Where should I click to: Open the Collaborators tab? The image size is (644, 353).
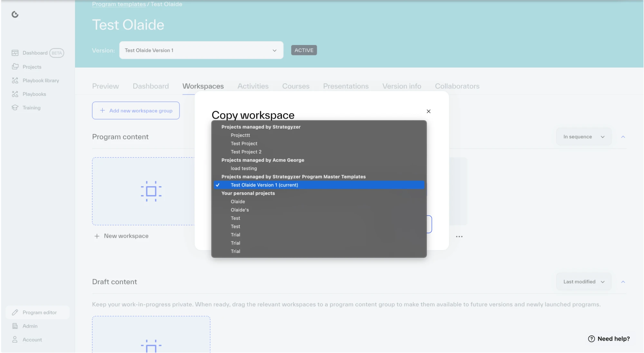coord(457,86)
